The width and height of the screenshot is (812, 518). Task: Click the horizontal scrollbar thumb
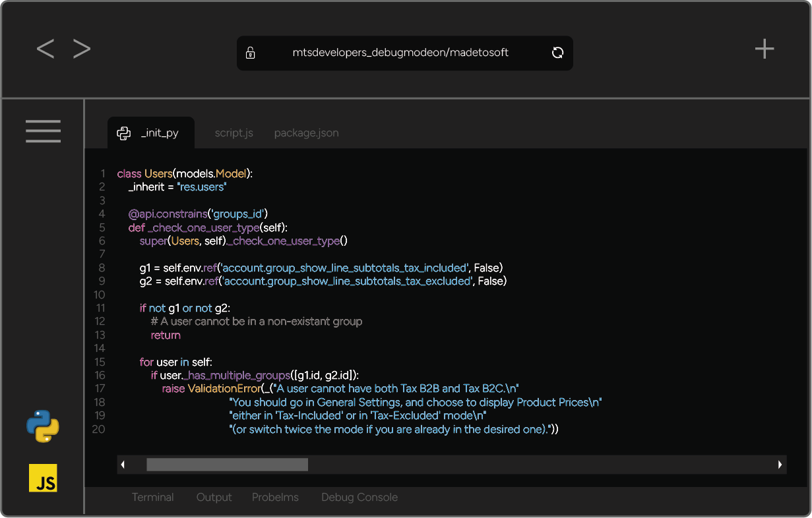pos(227,465)
